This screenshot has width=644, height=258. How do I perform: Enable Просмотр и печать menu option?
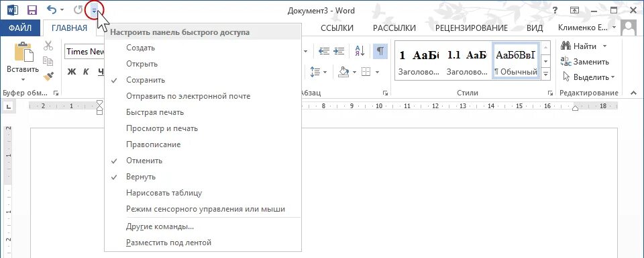(x=203, y=128)
